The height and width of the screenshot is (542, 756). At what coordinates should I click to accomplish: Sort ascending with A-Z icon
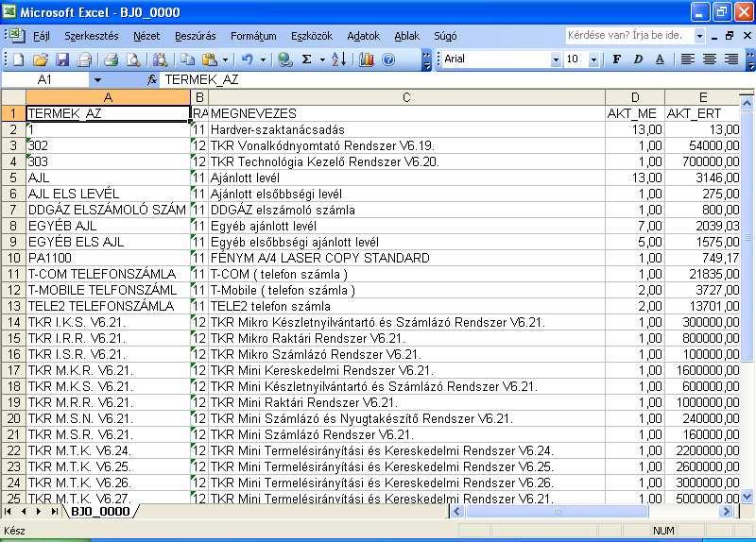coord(339,59)
